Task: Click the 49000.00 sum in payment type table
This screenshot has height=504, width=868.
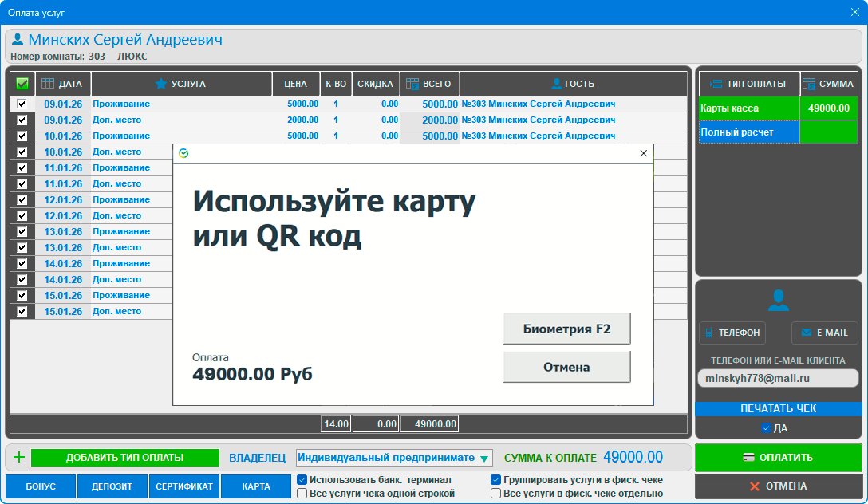Action: [829, 108]
